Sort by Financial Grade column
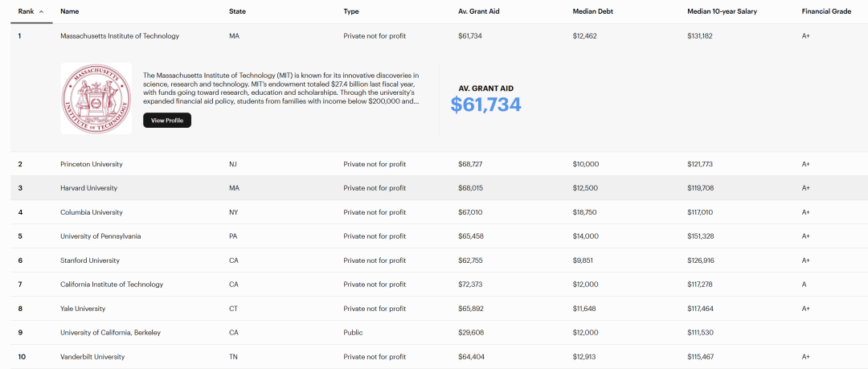Image resolution: width=868 pixels, height=369 pixels. 826,11
